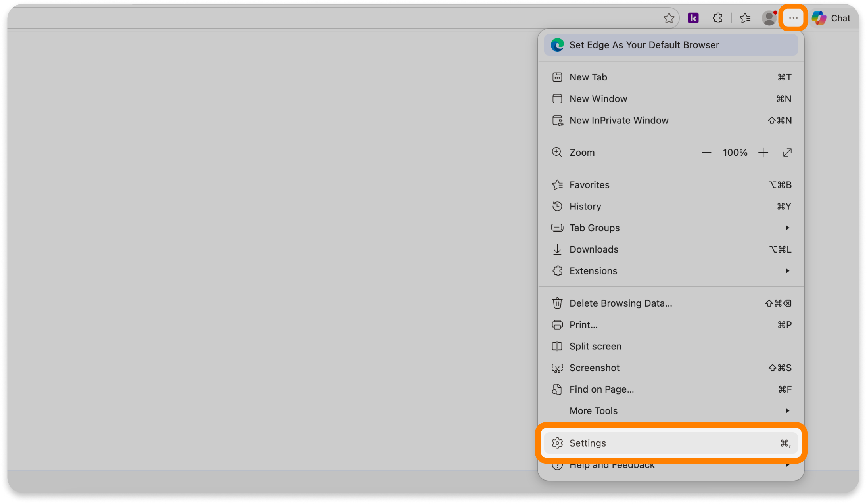Increase zoom with the plus button
Image resolution: width=867 pixels, height=504 pixels.
point(763,153)
